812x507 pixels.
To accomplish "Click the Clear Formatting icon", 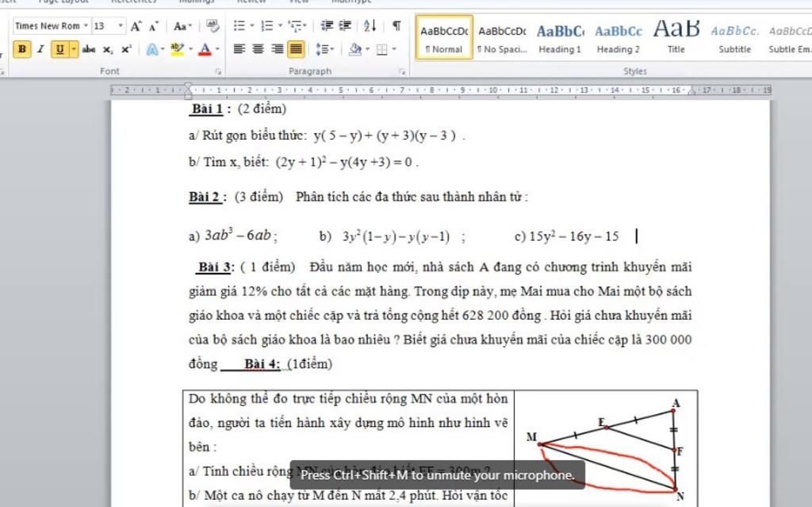I will pos(213,26).
